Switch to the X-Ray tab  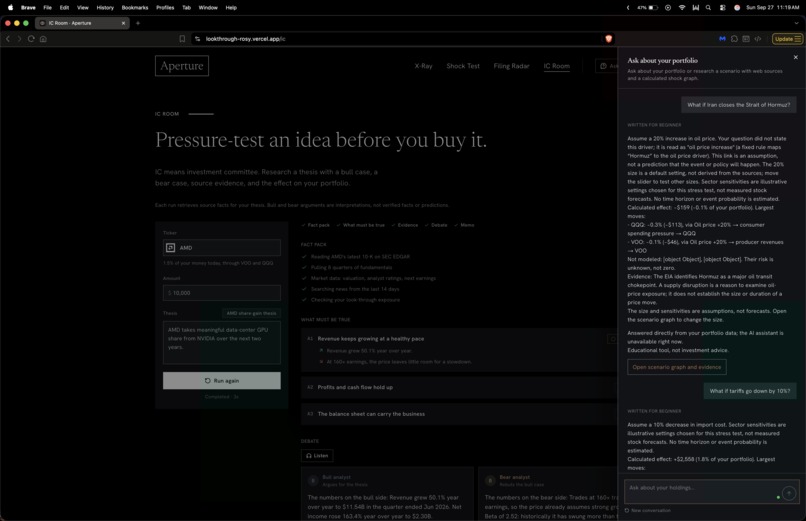click(x=423, y=66)
